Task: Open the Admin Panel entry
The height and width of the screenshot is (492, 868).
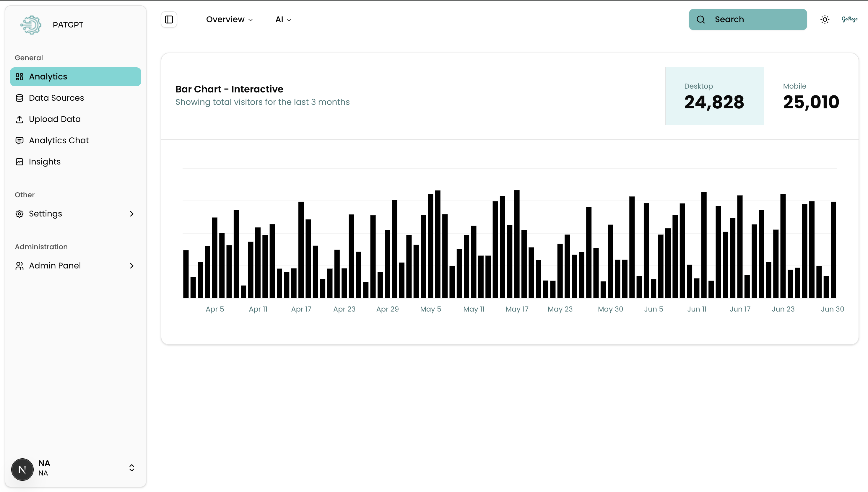Action: (x=76, y=266)
